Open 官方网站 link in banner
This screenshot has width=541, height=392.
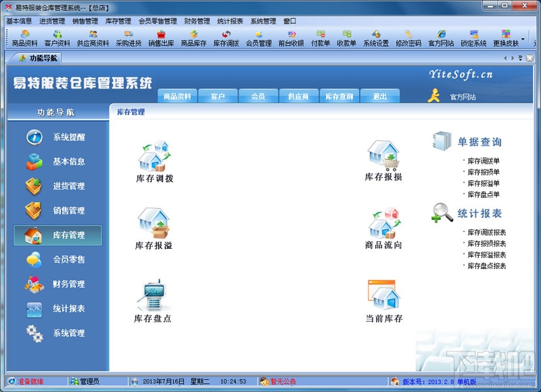click(463, 97)
